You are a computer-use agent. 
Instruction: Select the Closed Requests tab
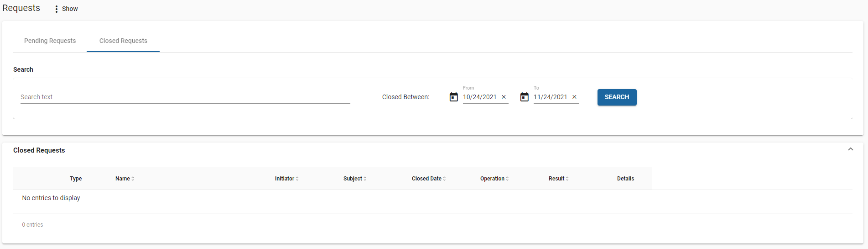coord(123,41)
